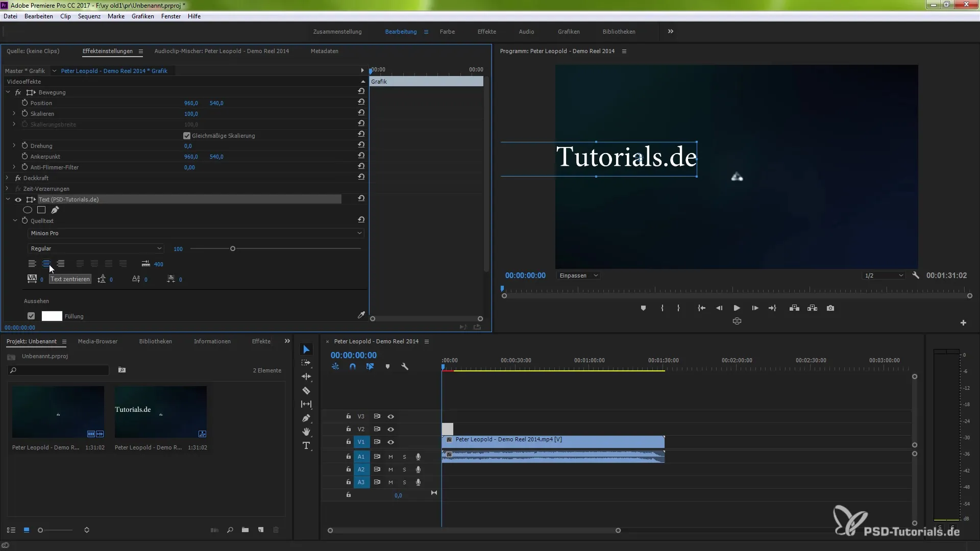Open timeline display settings wrench
Screen dimensions: 980x551
[x=405, y=366]
